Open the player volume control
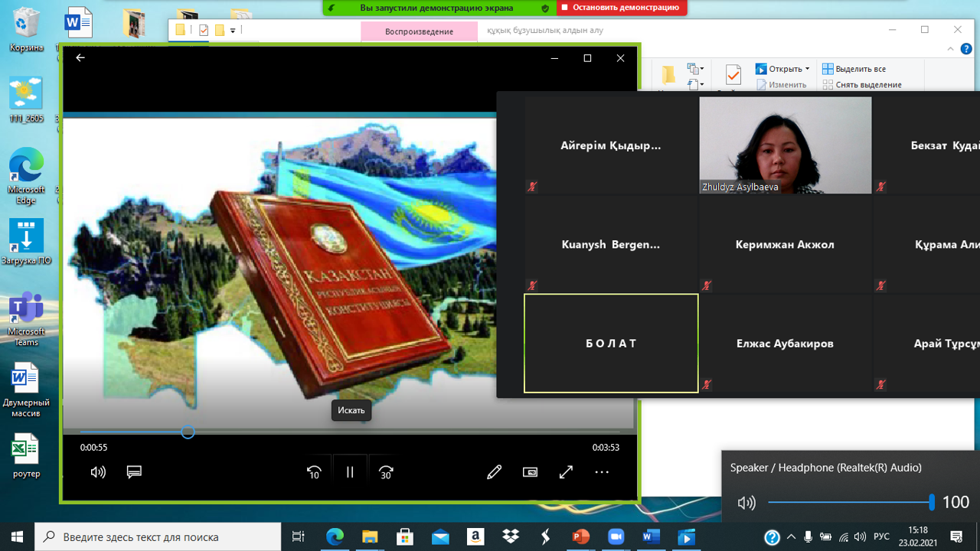The image size is (980, 551). tap(98, 472)
